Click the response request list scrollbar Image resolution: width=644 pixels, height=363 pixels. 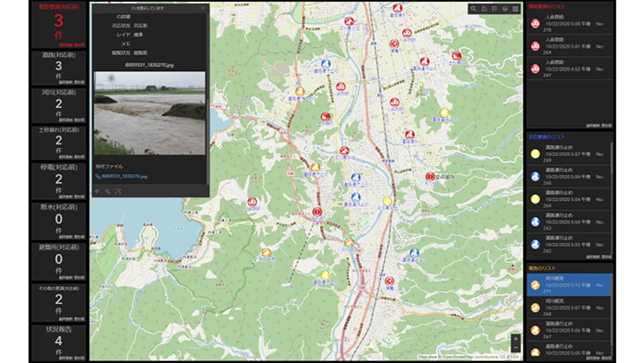612,158
